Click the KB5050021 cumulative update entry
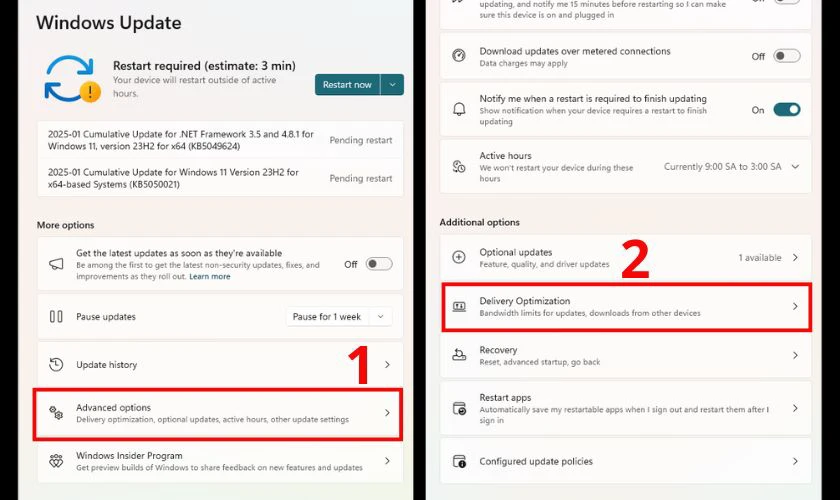This screenshot has width=840, height=500. tap(220, 178)
